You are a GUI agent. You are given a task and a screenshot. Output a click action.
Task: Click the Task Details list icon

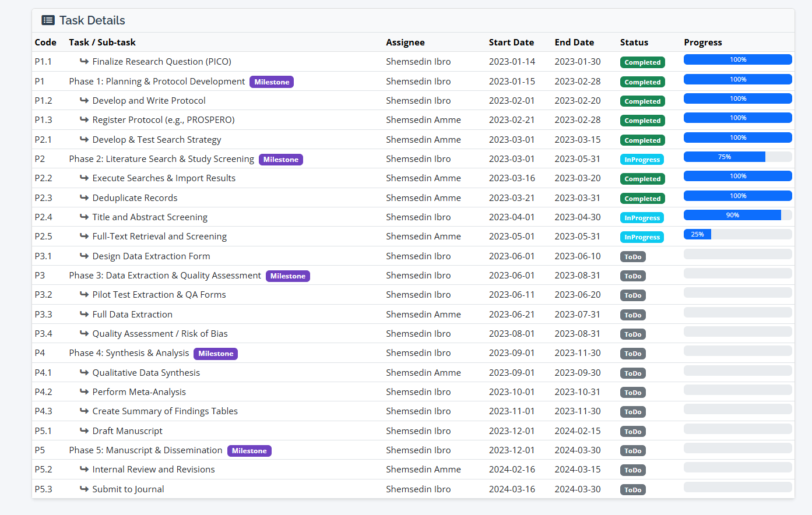coord(48,20)
